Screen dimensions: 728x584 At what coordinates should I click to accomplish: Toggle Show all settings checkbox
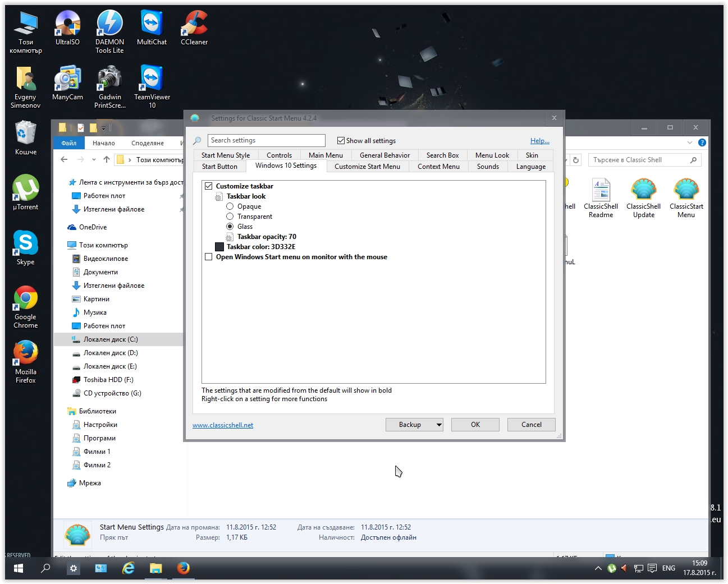pos(341,141)
